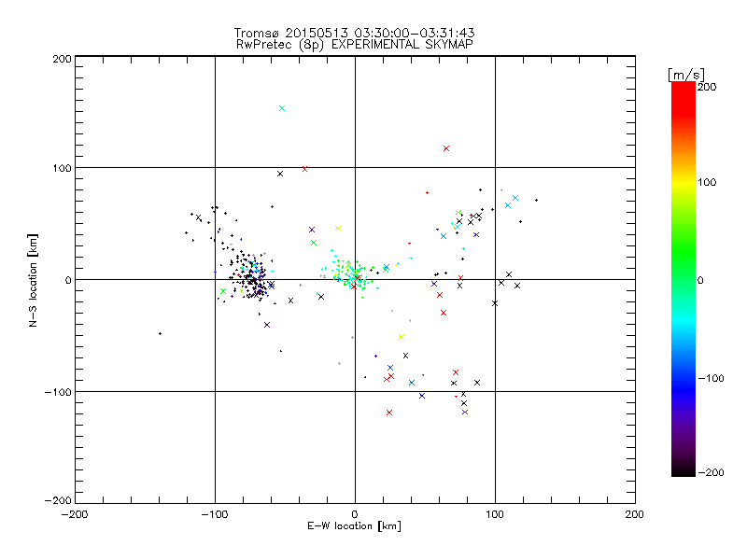Click the x-axis tick label '100'
Viewport: 747px width, 560px height.
pos(495,515)
